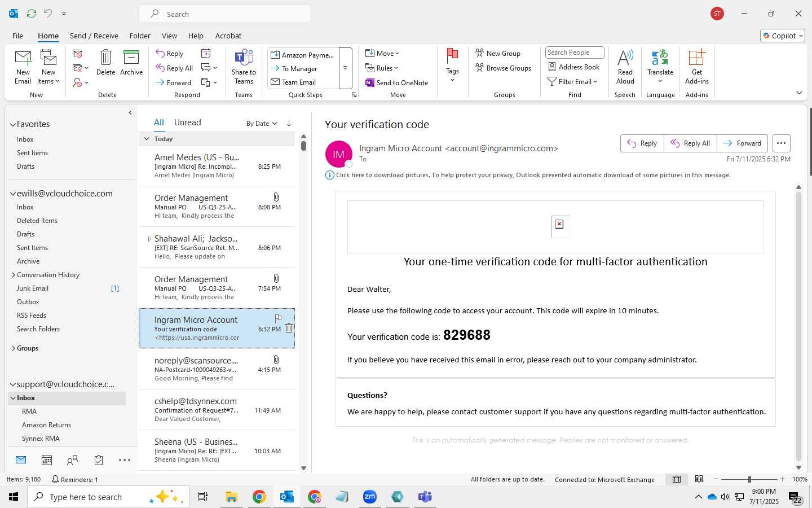Viewport: 812px width, 508px height.
Task: Click Send/Receive All Folders sync icon
Action: (x=32, y=13)
